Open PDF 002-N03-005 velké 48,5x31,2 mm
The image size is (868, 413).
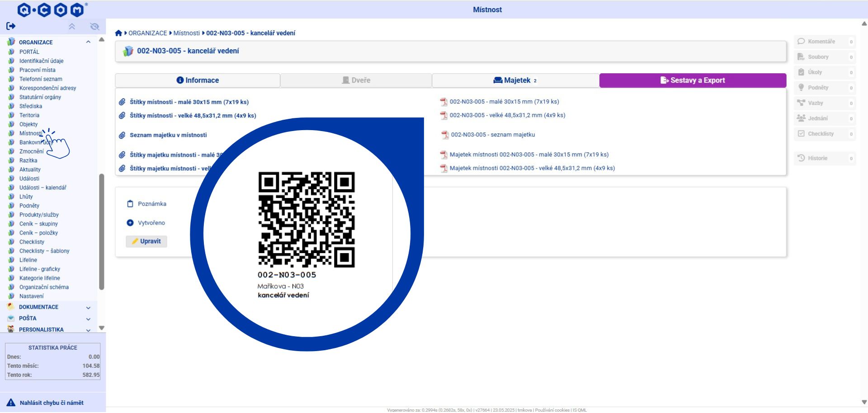507,115
